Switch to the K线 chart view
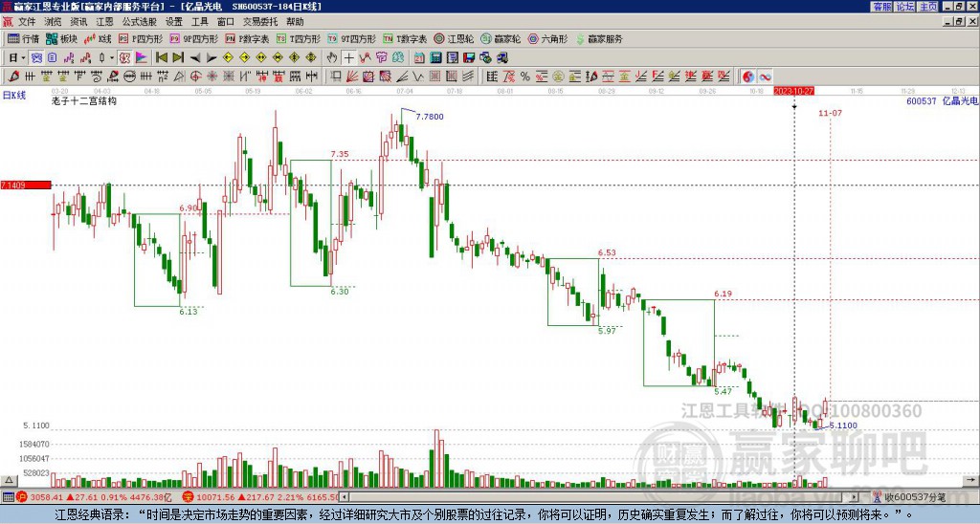980x524 pixels. pyautogui.click(x=98, y=38)
